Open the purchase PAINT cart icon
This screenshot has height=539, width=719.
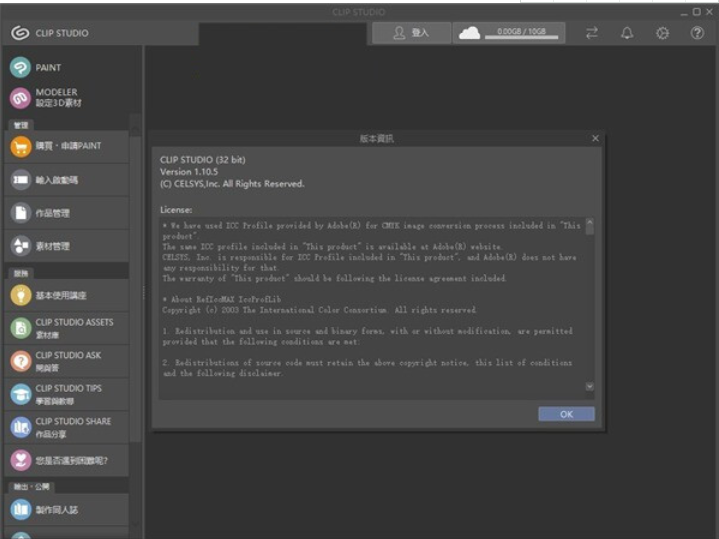point(20,147)
